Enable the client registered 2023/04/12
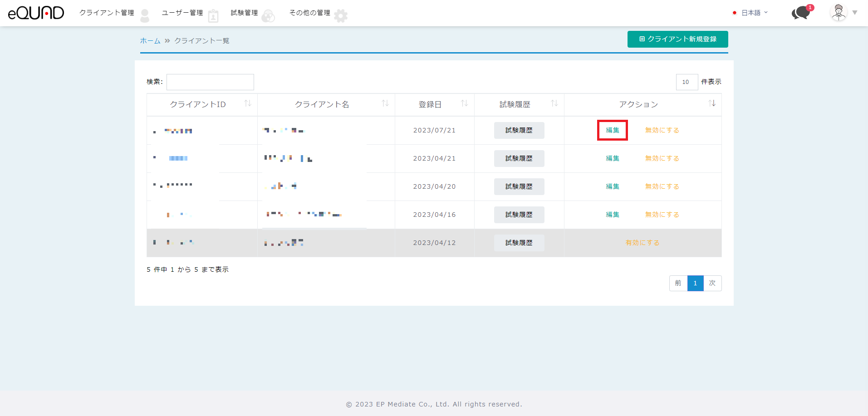The height and width of the screenshot is (416, 868). [x=642, y=243]
